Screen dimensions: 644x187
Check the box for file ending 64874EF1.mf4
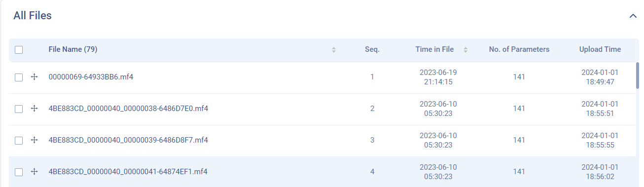pyautogui.click(x=19, y=172)
